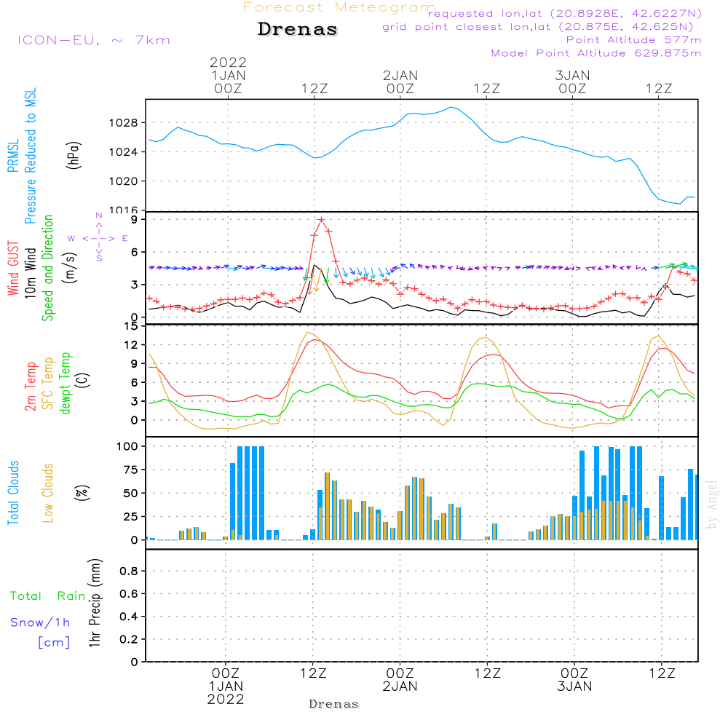The width and height of the screenshot is (728, 728).
Task: Click the "Total Rain" legend label
Action: 47,596
